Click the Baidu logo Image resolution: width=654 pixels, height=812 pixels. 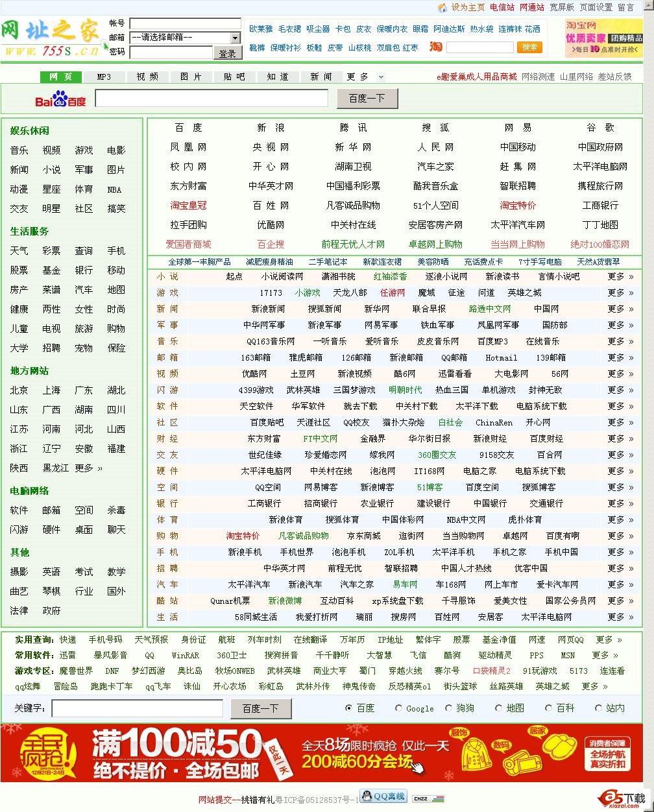pos(60,100)
